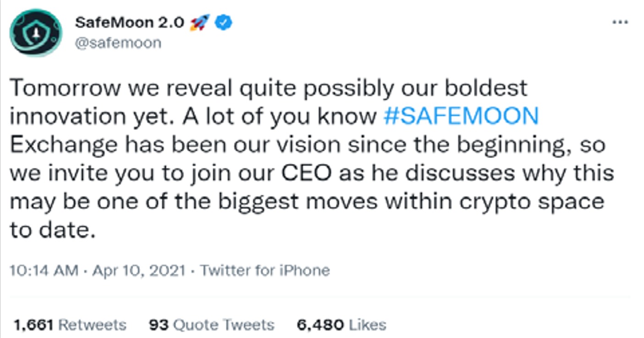Open the SafeMoon profile avatar
The width and height of the screenshot is (644, 338).
[36, 33]
